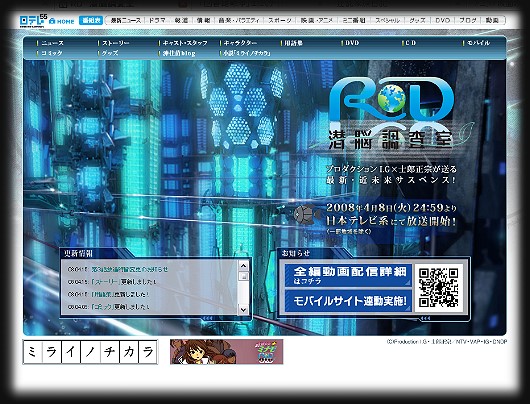Click the 更新情報 scrollbar thumb
The width and height of the screenshot is (530, 404).
click(243, 276)
